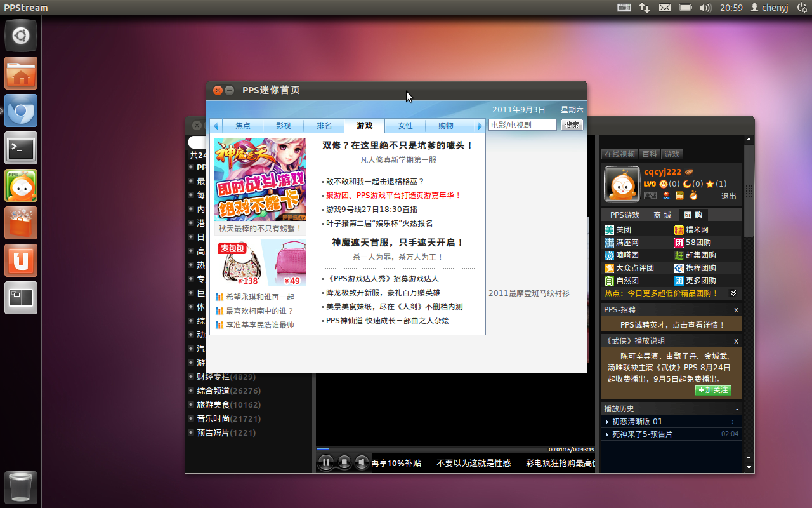Show more tabs with the right arrow in mini homepage
This screenshot has height=508, width=812.
tap(480, 126)
